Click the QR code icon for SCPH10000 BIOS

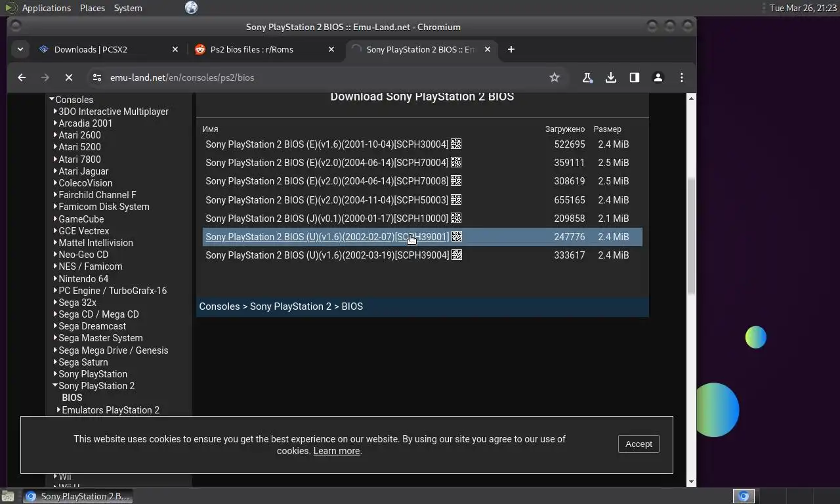pyautogui.click(x=456, y=218)
